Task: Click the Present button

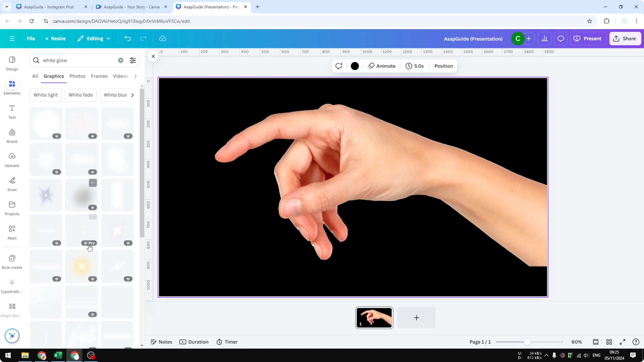Action: pos(588,38)
